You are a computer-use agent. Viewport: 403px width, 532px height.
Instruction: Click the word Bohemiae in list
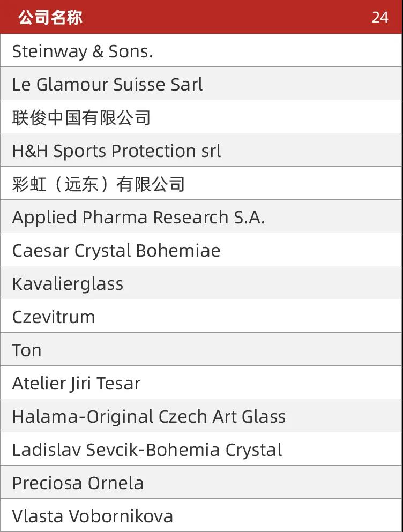178,251
